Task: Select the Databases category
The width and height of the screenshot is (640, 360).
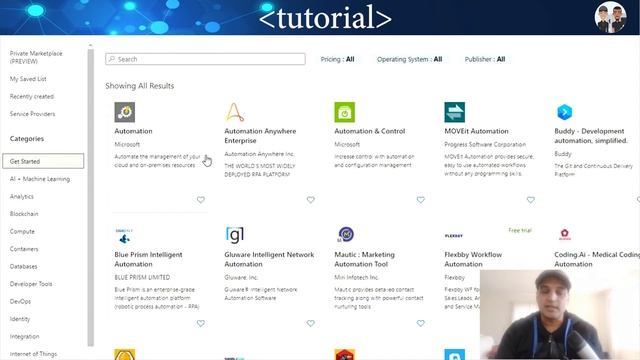Action: click(23, 267)
